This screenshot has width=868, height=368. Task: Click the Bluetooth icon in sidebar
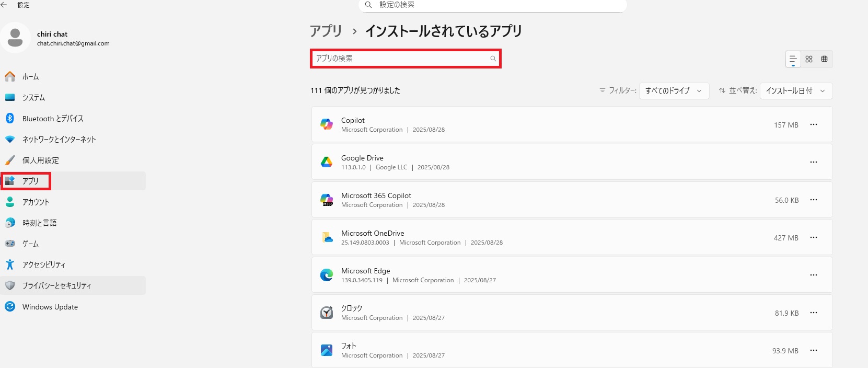[10, 118]
